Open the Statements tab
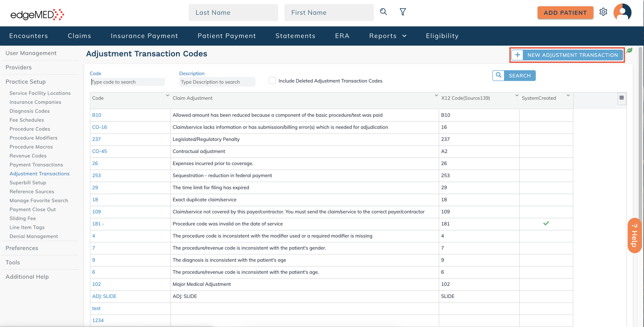Image resolution: width=644 pixels, height=327 pixels. tap(295, 36)
